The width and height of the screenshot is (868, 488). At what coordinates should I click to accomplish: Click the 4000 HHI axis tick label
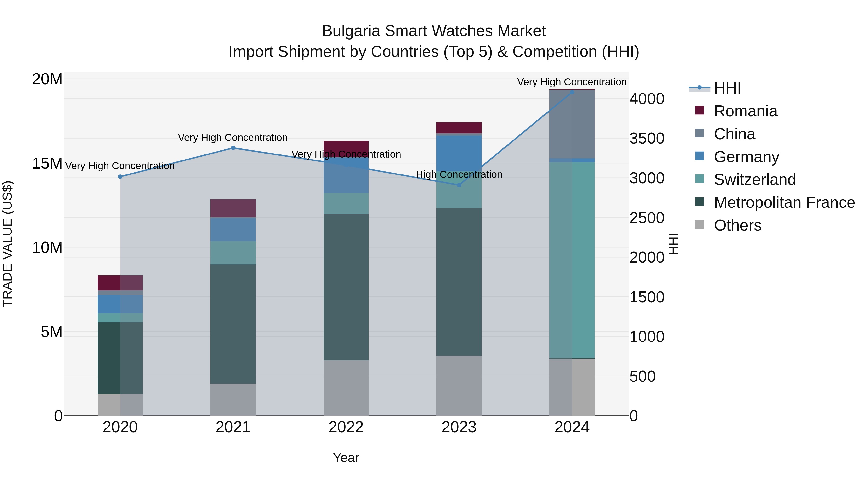(647, 99)
